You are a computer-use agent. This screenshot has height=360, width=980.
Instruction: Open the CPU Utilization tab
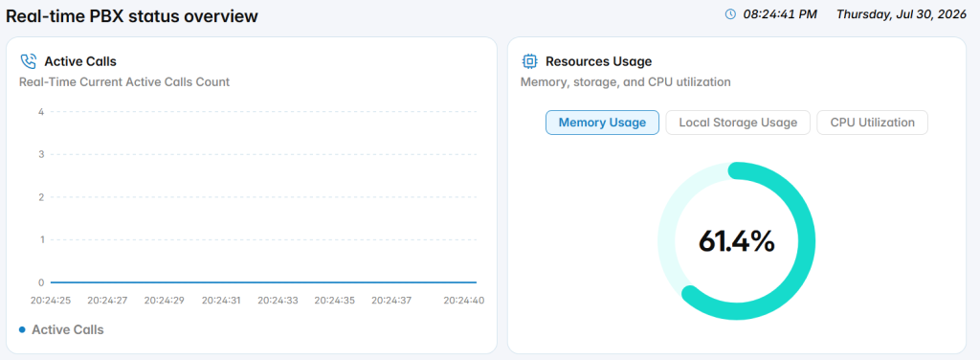(x=872, y=123)
